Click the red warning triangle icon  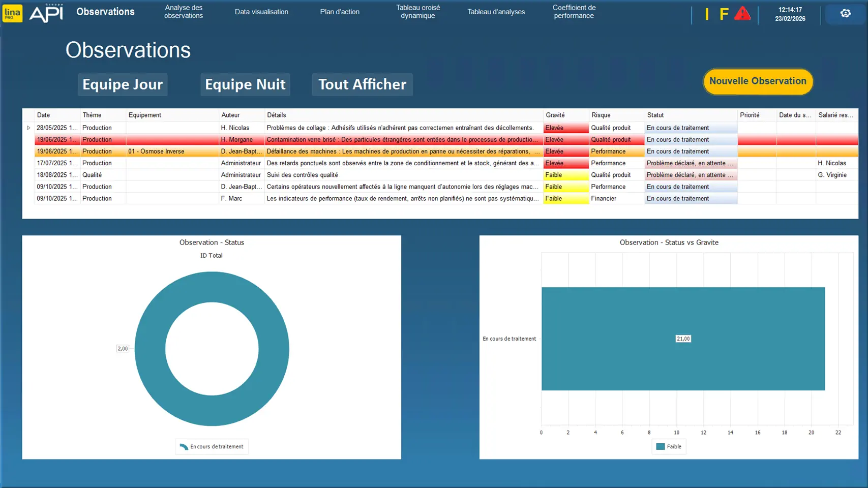point(742,14)
